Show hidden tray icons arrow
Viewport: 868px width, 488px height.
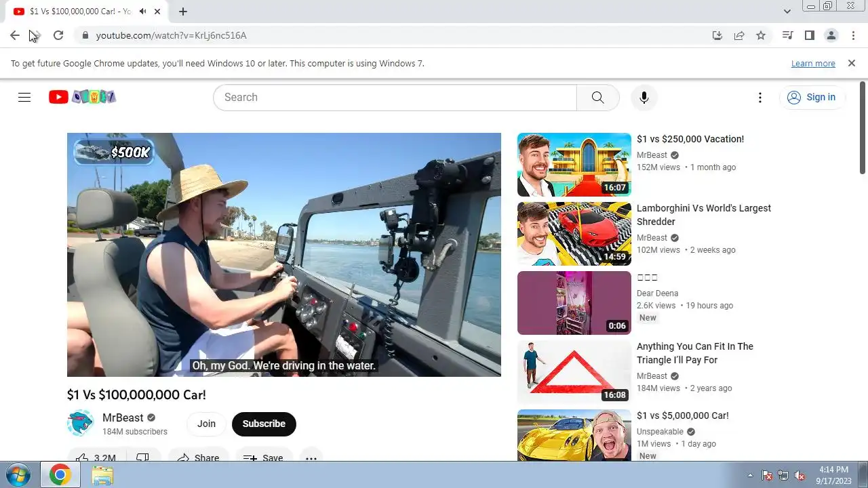click(x=750, y=475)
